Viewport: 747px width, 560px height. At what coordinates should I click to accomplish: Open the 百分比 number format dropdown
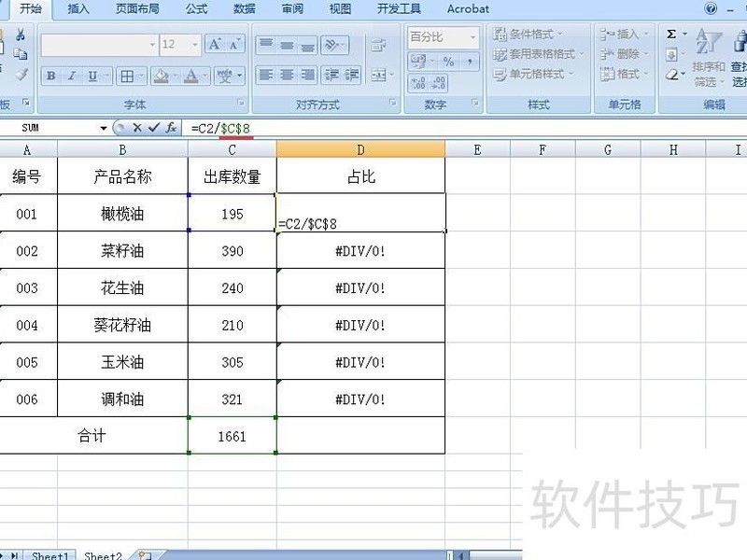point(472,36)
